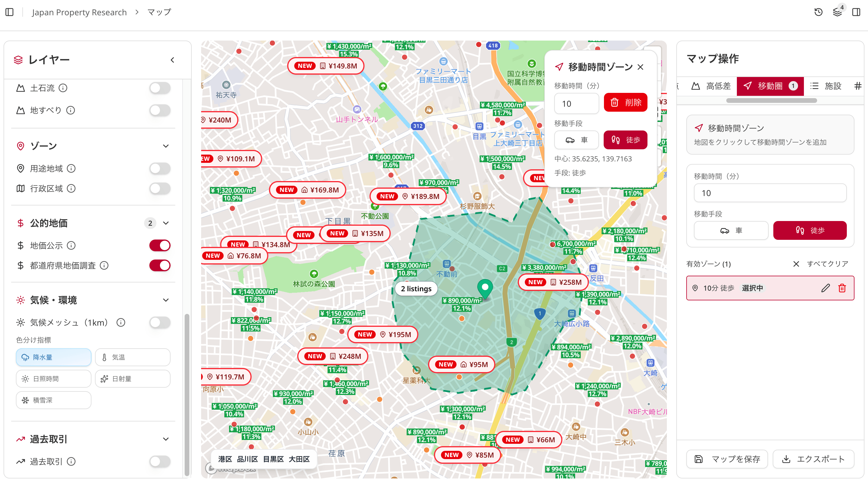Focus the 移動時間 field in the right panel
Screen dimensions: 868x482
coord(770,193)
